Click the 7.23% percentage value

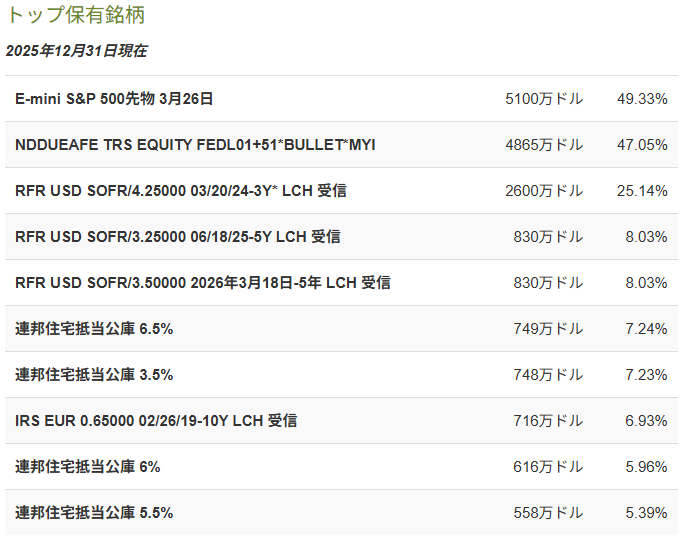[646, 375]
